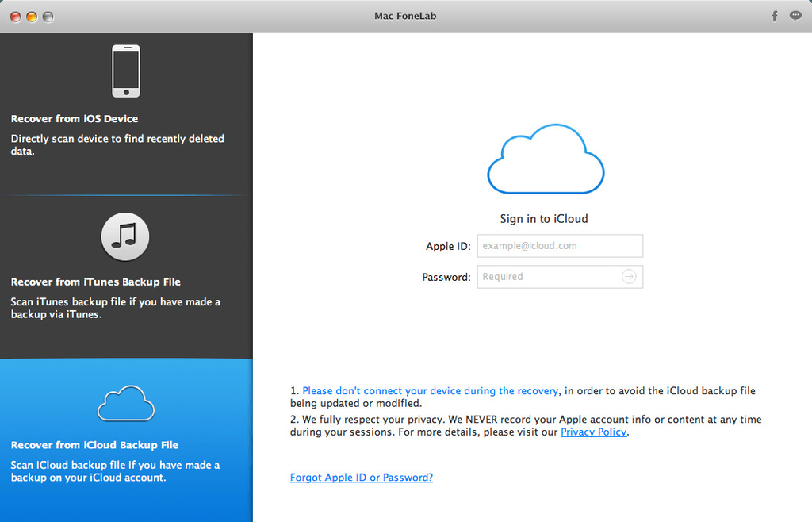812x522 pixels.
Task: Click the don't connect your device notice
Action: point(431,391)
